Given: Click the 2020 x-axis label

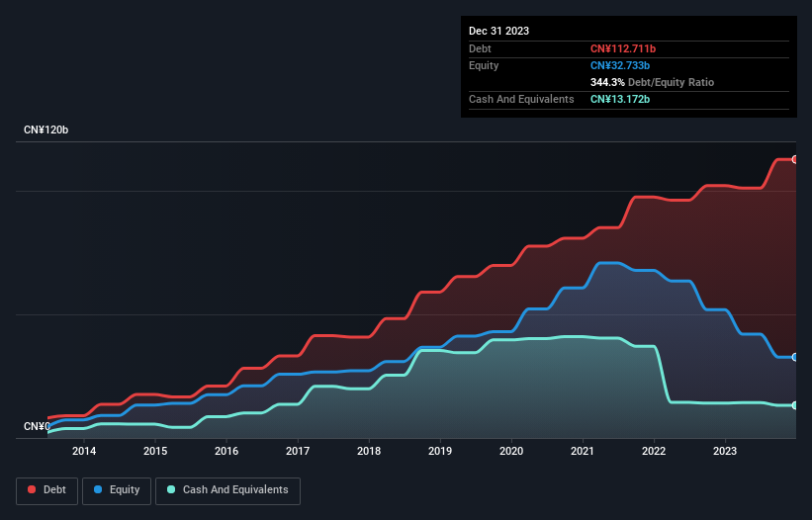Looking at the screenshot, I should pos(511,451).
